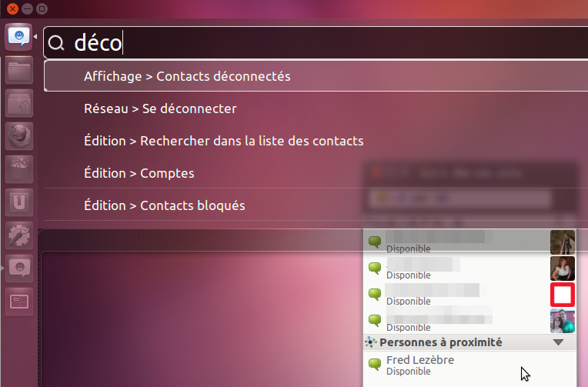588x387 pixels.
Task: Collapse the Personnes à proximité group arrow
Action: [x=559, y=342]
